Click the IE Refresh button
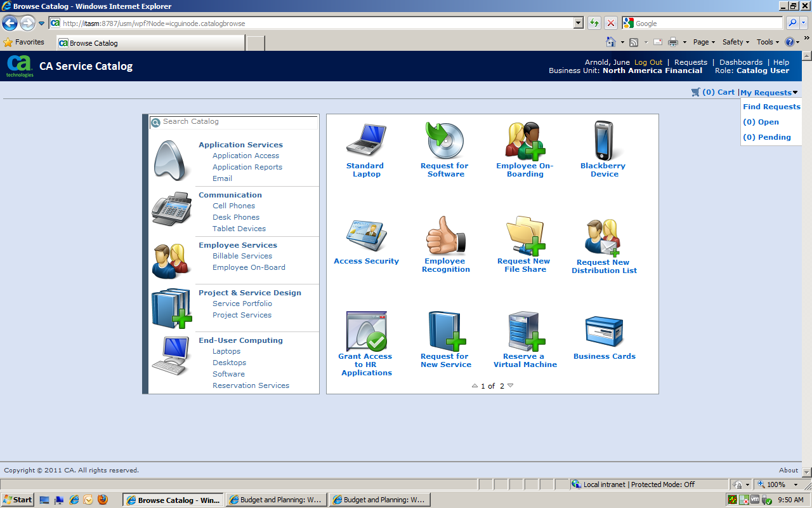This screenshot has height=508, width=812. point(594,23)
